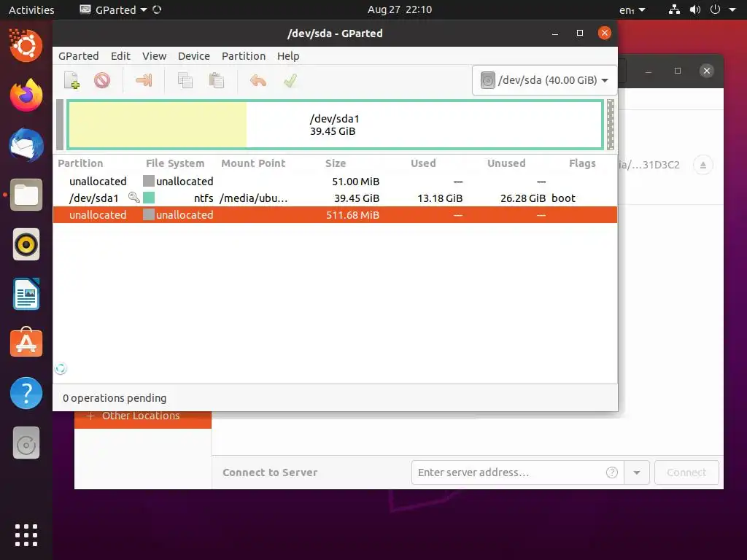Image resolution: width=747 pixels, height=560 pixels.
Task: Open the en keyboard layout indicator
Action: click(x=632, y=9)
